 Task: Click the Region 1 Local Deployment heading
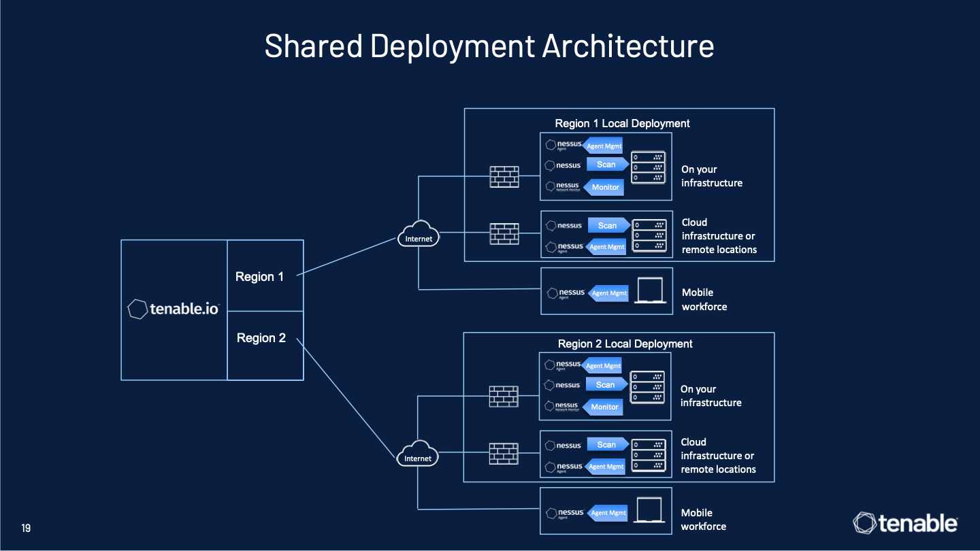coord(623,123)
